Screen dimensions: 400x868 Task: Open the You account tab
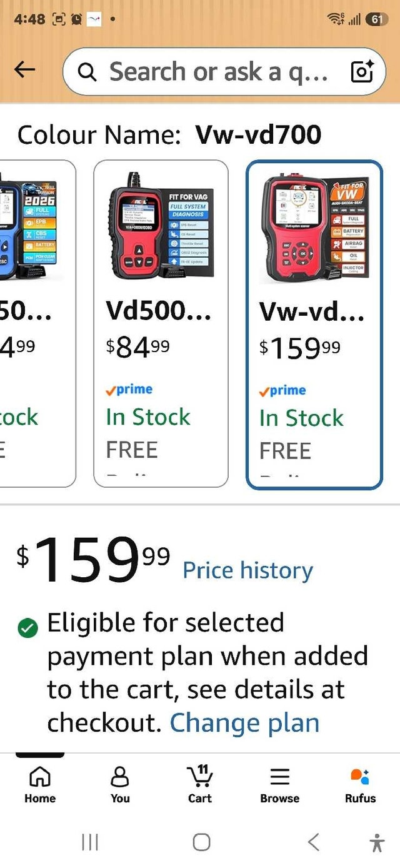tap(120, 785)
